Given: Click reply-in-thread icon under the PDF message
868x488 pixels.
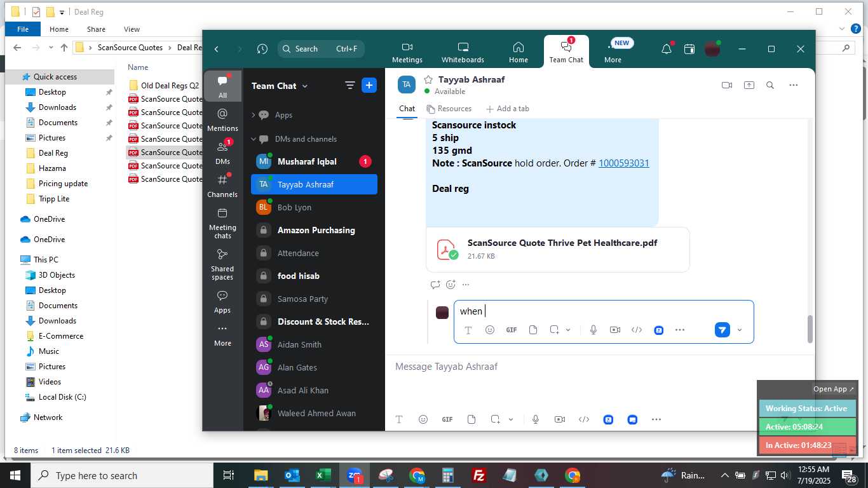Looking at the screenshot, I should [435, 285].
